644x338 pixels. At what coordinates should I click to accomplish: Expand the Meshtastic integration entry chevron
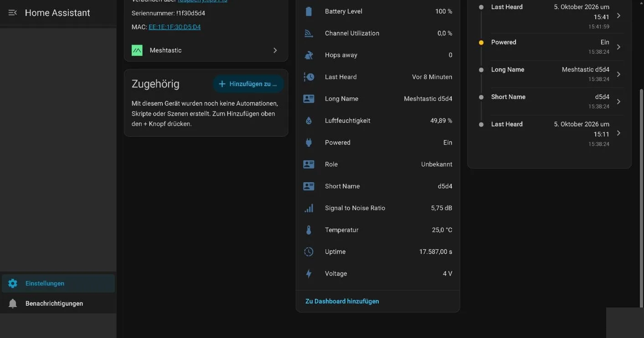click(275, 50)
